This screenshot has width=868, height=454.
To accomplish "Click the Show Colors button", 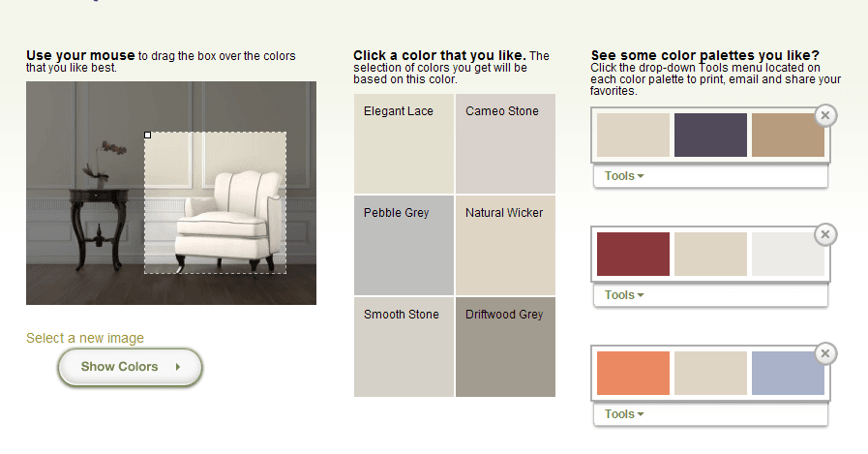I will (130, 367).
